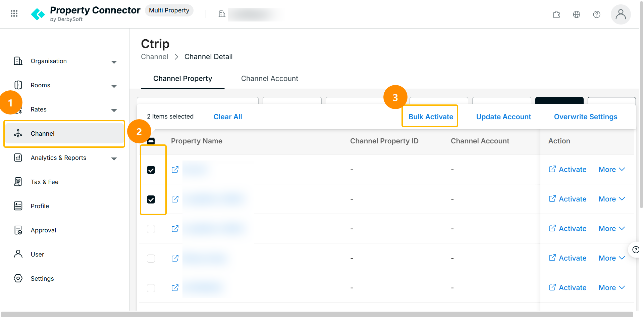Click the Channel Account column header
Image resolution: width=644 pixels, height=318 pixels.
[480, 141]
